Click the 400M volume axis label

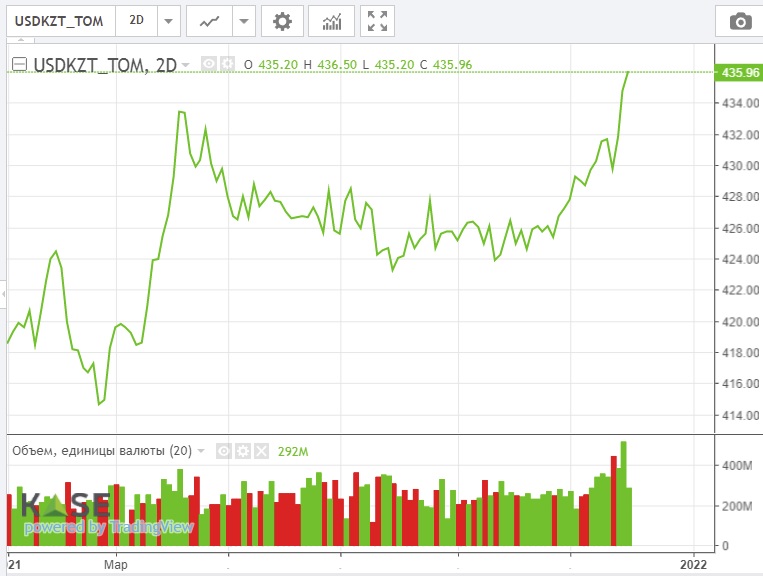(737, 466)
